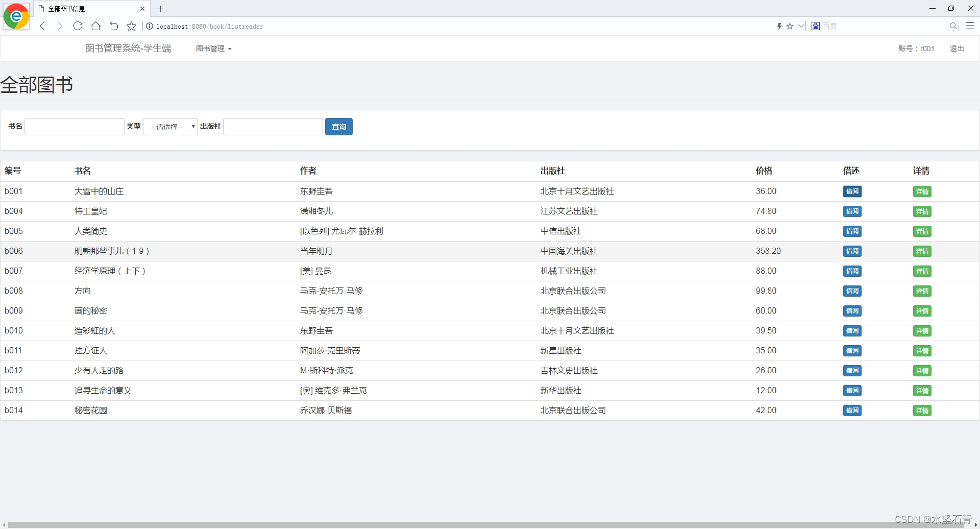The width and height of the screenshot is (980, 529).
Task: Open the 类型 --请选择-- combo box
Action: coord(170,127)
